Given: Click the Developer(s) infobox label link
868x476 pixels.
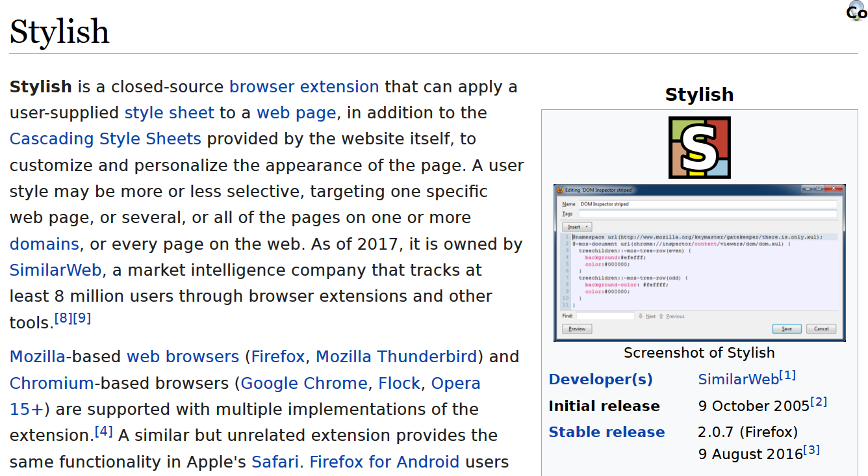Looking at the screenshot, I should click(601, 380).
